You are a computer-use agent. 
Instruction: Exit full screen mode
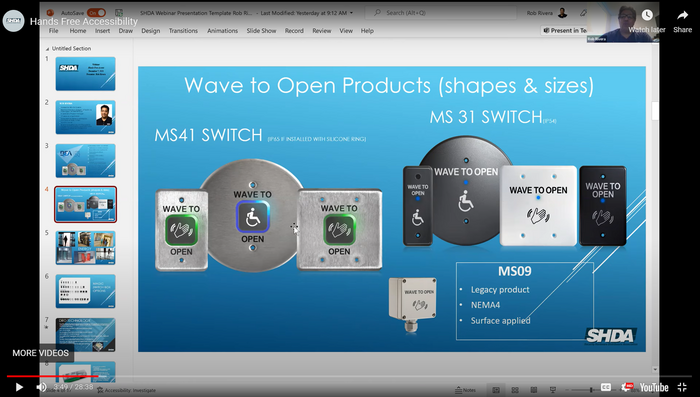tap(682, 387)
